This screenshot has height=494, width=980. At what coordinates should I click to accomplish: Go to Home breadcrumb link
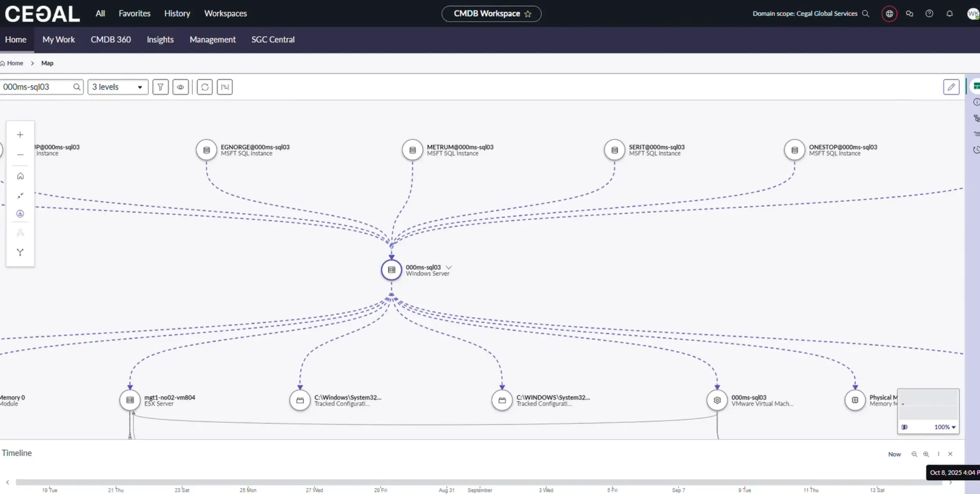coord(15,63)
